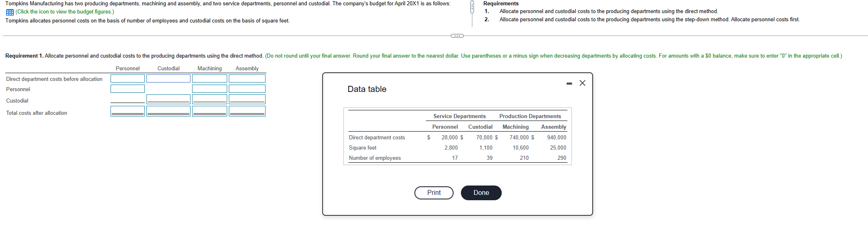Click 'Direct department costs before allocation' label
868x246 pixels.
tap(54, 79)
